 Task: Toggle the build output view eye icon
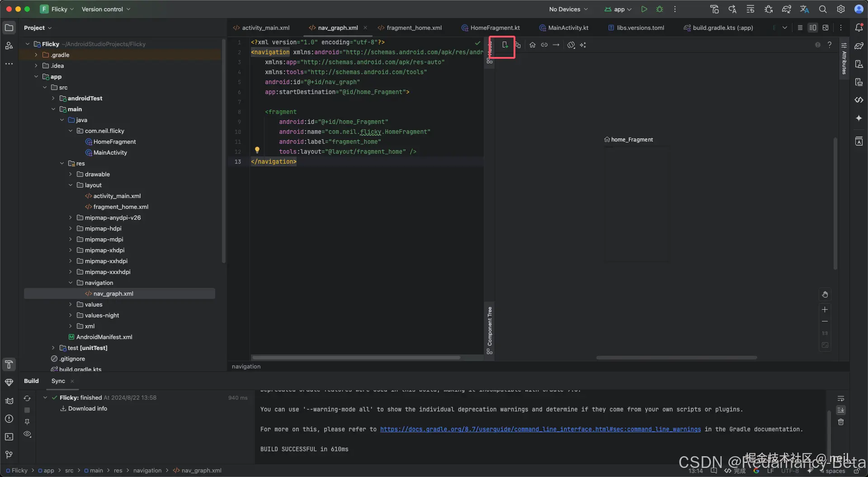coord(27,434)
